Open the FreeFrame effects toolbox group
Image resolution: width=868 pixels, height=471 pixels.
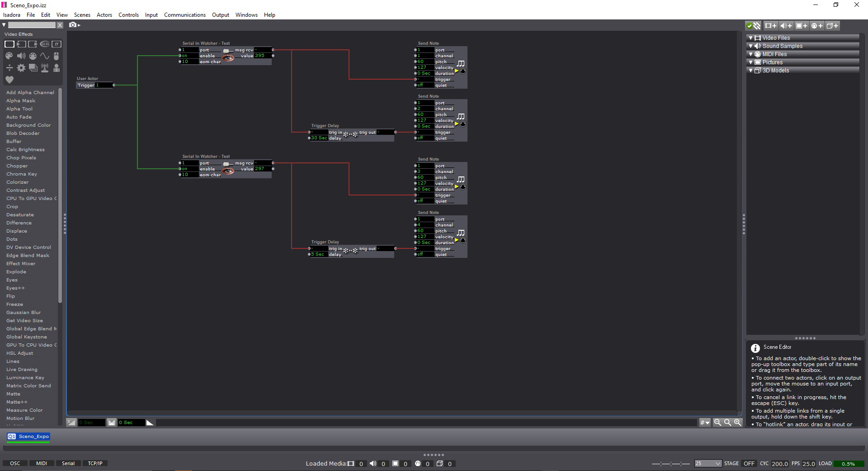click(56, 44)
